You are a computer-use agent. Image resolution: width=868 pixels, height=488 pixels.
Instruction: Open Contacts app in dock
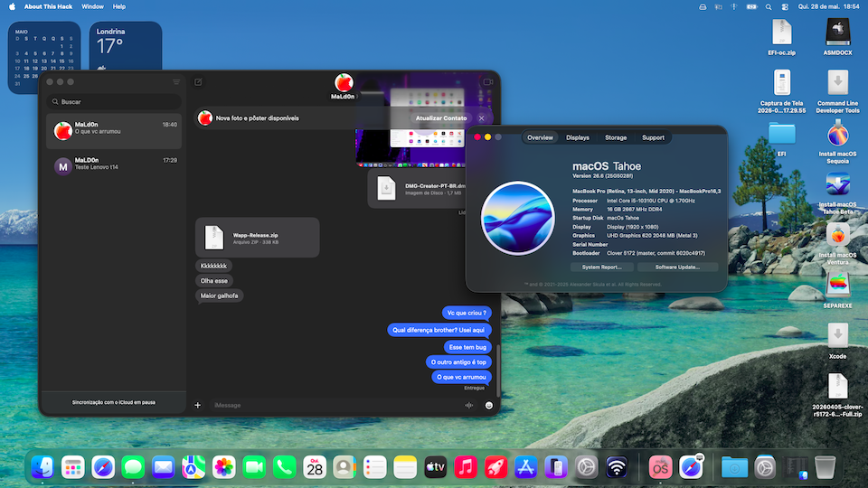click(x=344, y=467)
